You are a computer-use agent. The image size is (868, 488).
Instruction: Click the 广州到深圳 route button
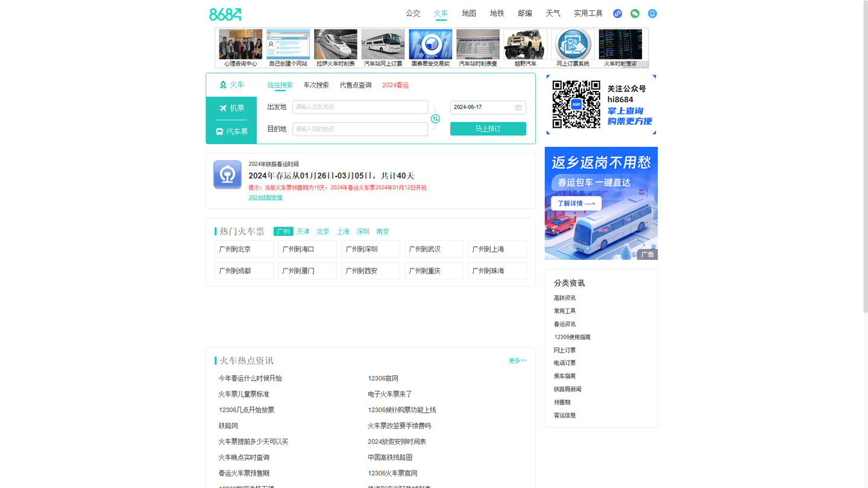371,249
